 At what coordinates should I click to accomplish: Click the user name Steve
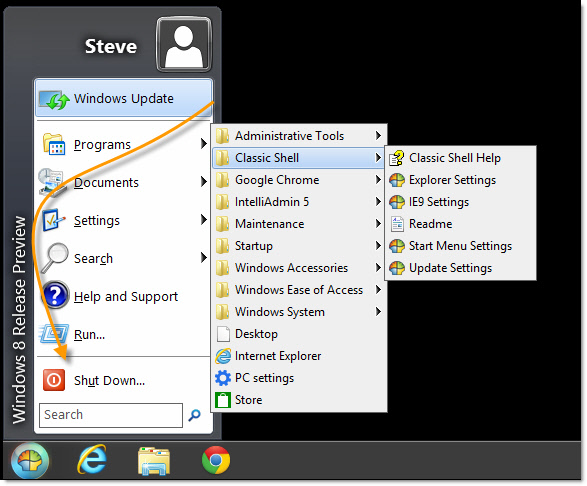pos(111,46)
